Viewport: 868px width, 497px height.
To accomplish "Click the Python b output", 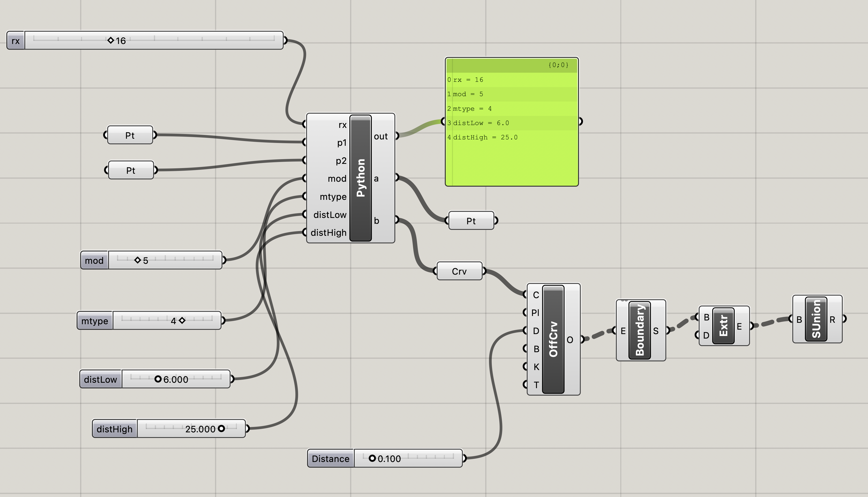I will coord(376,221).
